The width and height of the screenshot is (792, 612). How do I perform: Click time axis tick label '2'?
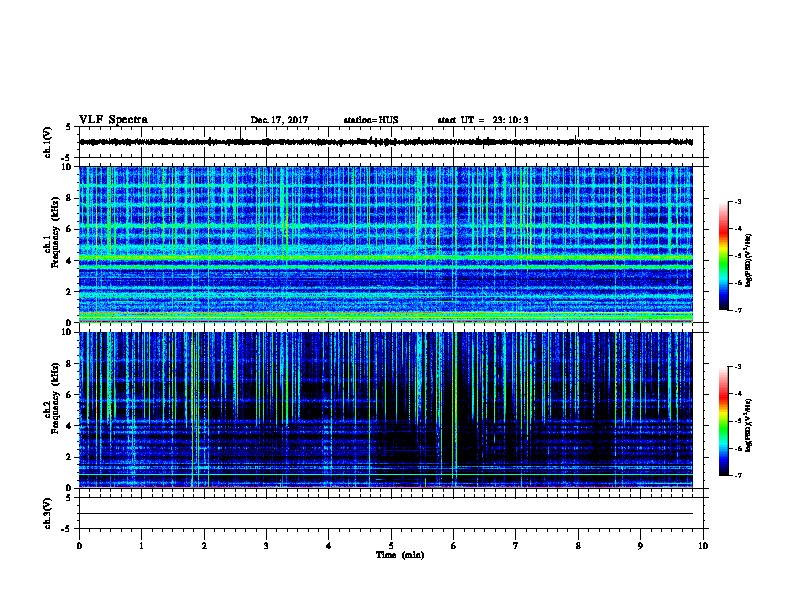(x=204, y=546)
